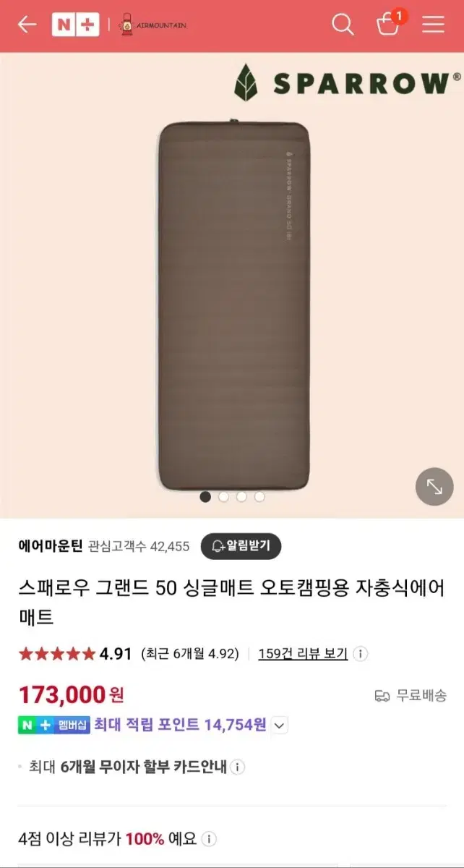The image size is (464, 868).
Task: Open the 에어마운틴 store name link
Action: 51,546
